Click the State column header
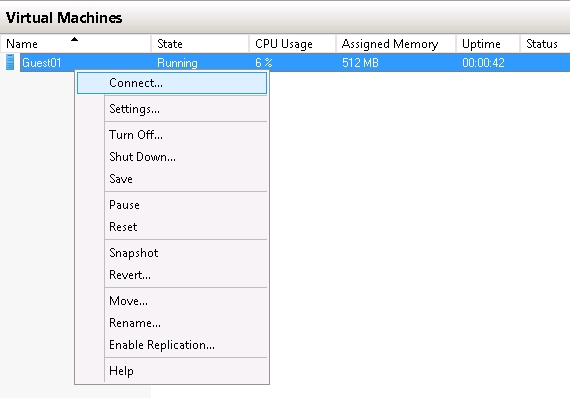This screenshot has height=398, width=570. [x=200, y=44]
